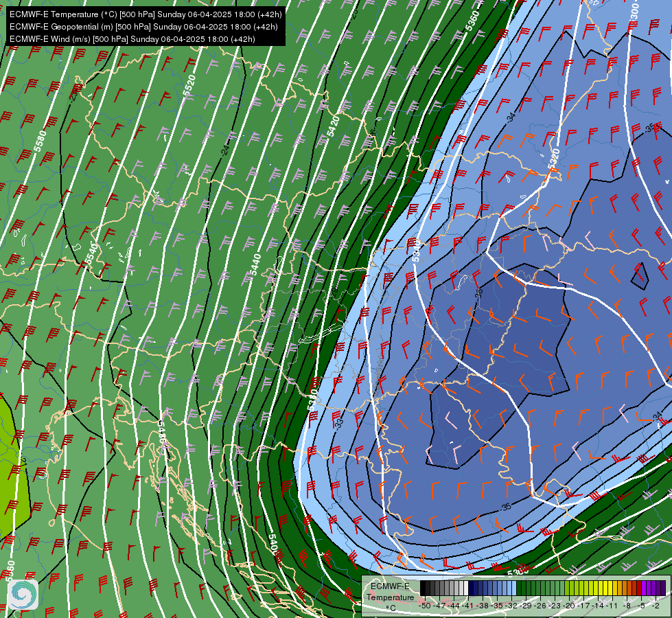The width and height of the screenshot is (672, 618).
Task: Pick the black swatch at legend's left end
Action: pos(423,588)
